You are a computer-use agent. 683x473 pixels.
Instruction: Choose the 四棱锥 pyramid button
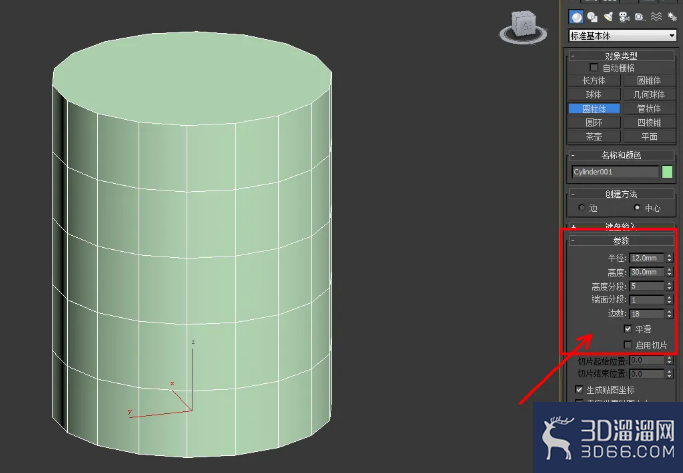click(649, 122)
